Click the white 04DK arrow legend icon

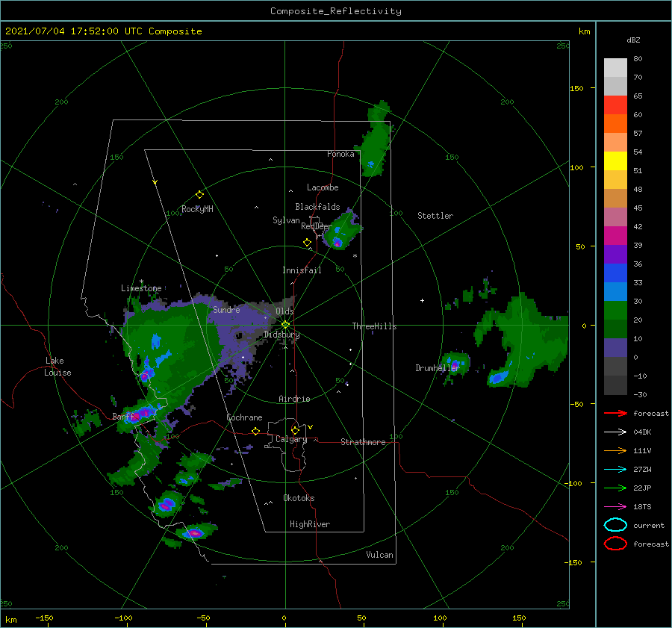click(x=615, y=432)
